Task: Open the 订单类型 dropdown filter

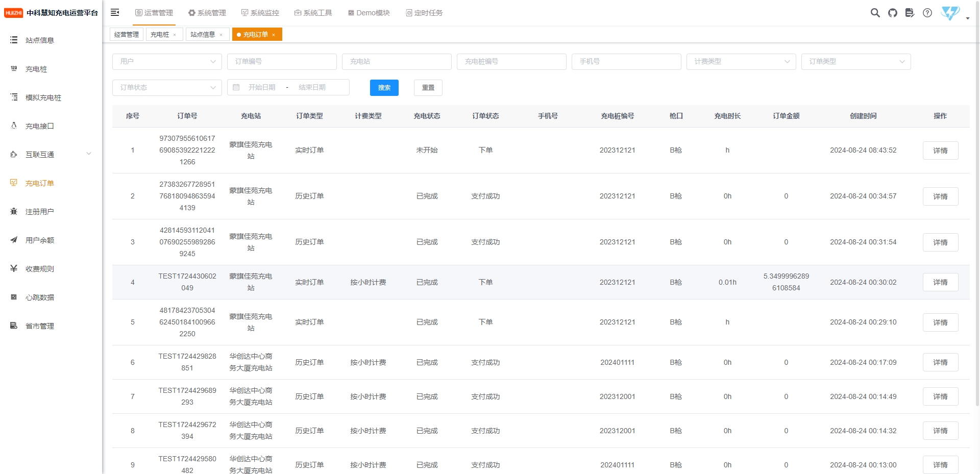Action: 856,61
